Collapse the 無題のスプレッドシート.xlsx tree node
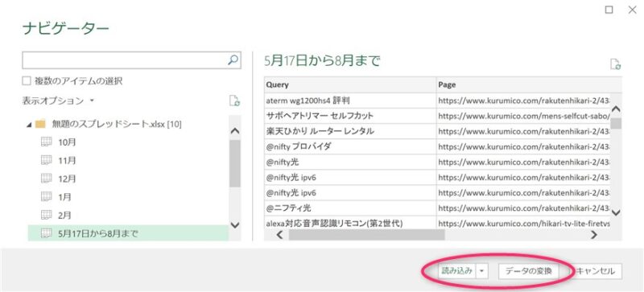The width and height of the screenshot is (644, 292). pos(28,125)
